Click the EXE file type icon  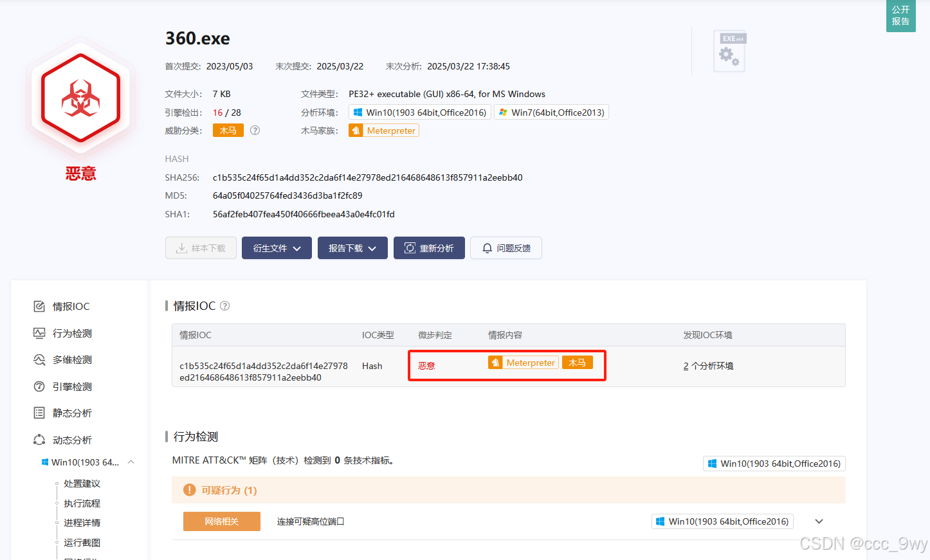click(x=730, y=51)
